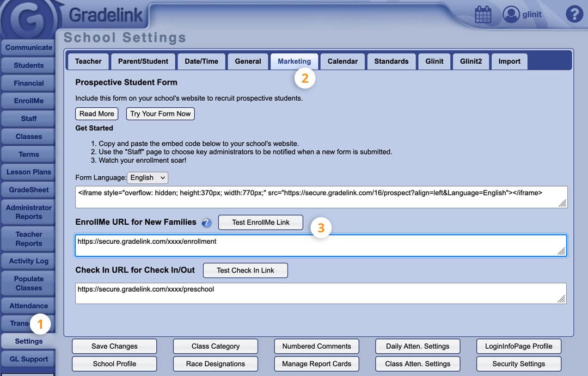The height and width of the screenshot is (376, 588).
Task: Open the Import tab
Action: click(x=509, y=61)
